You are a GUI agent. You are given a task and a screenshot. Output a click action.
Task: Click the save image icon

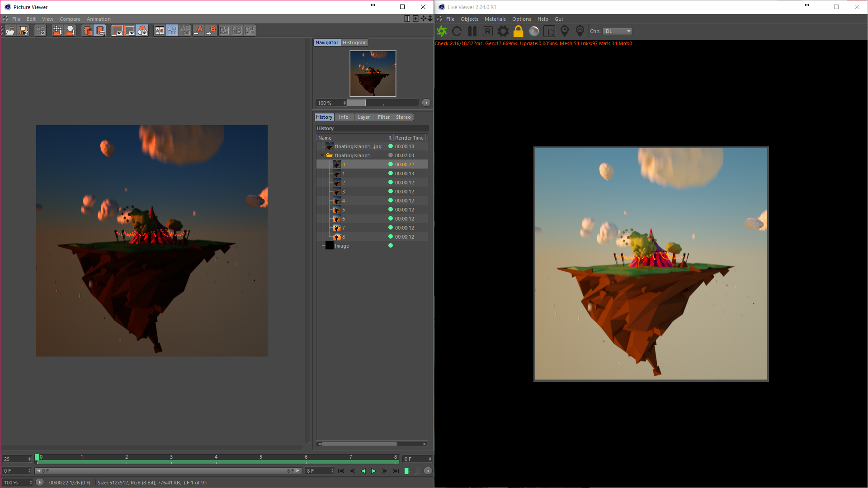24,30
